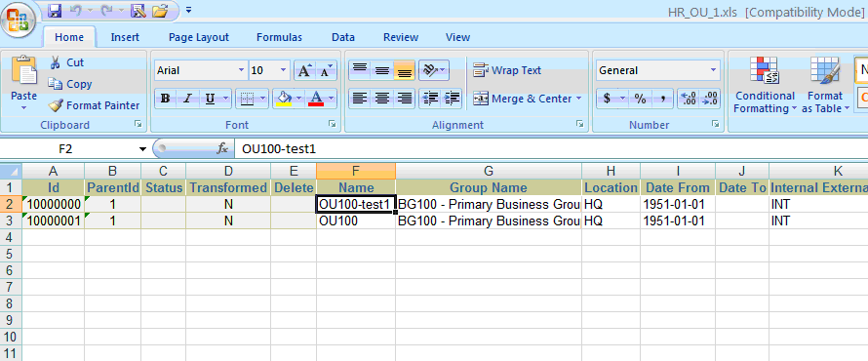868x361 pixels.
Task: Click the Insert Function fx icon
Action: [222, 149]
